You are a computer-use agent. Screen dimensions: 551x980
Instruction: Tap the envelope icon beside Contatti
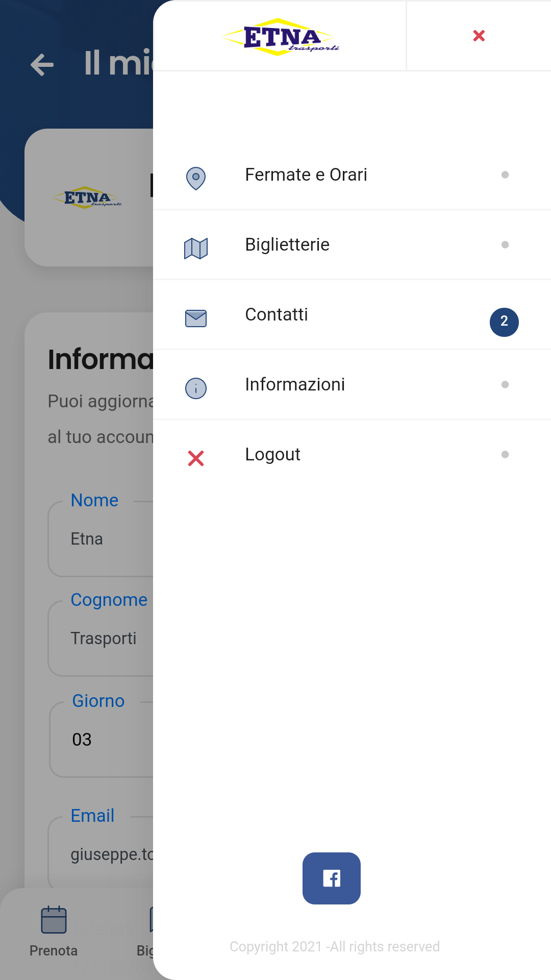pyautogui.click(x=196, y=318)
